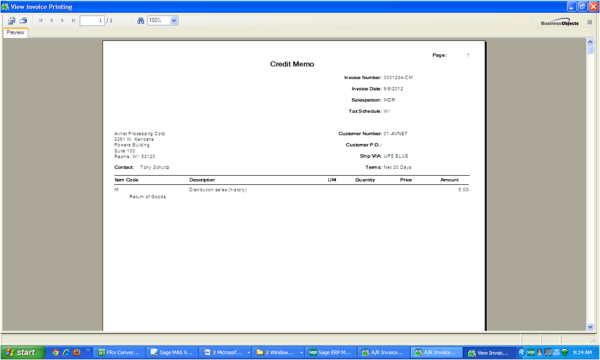Go to the last page arrow
Screen dimensions: 600x360
[x=73, y=21]
